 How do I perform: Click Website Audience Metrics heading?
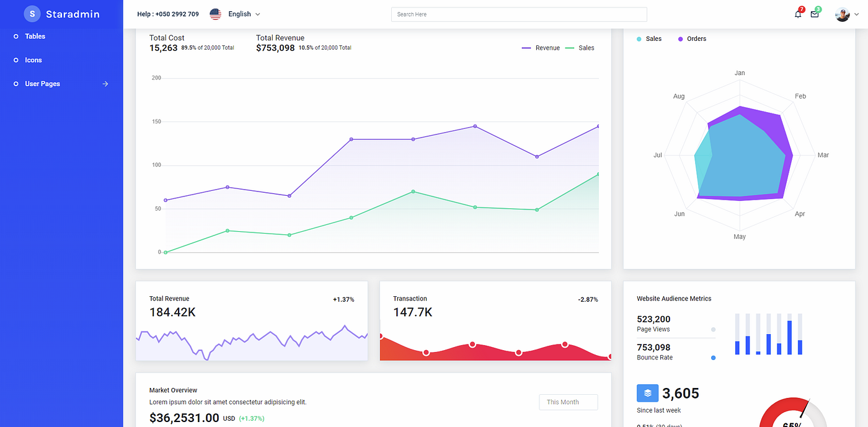click(674, 299)
